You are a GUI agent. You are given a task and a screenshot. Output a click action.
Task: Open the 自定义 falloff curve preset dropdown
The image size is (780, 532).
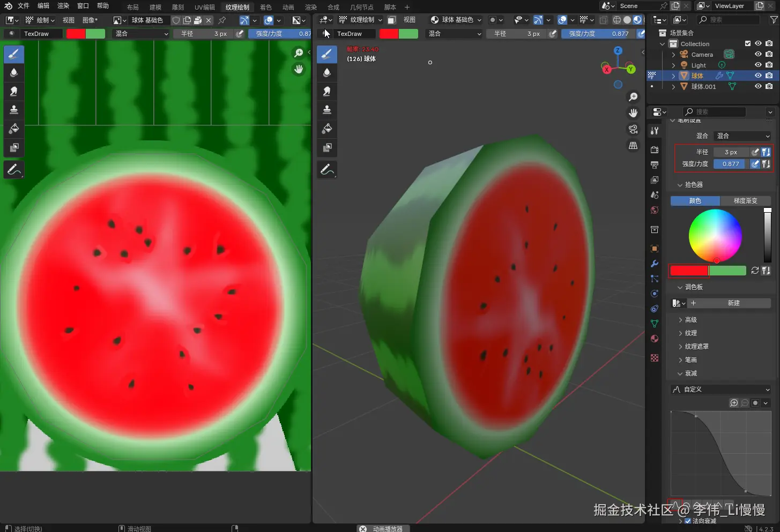(722, 389)
